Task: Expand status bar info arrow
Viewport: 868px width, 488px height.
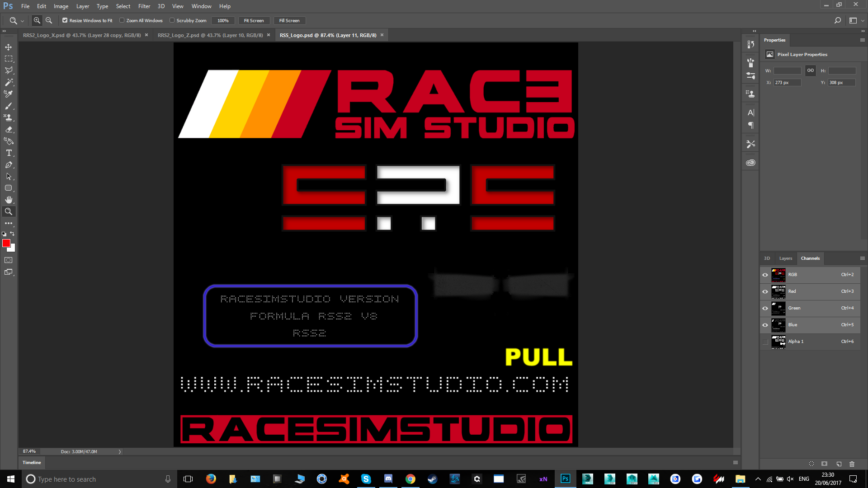Action: coord(120,452)
